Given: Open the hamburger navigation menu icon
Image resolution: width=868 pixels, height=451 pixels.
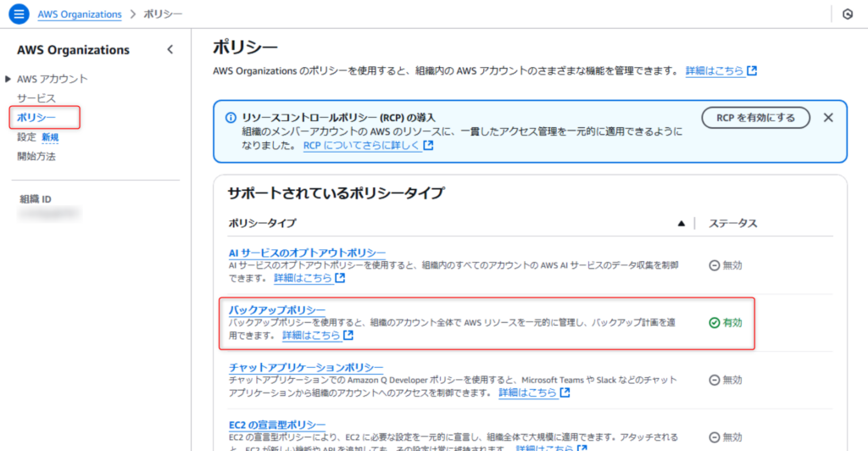Looking at the screenshot, I should pos(19,14).
